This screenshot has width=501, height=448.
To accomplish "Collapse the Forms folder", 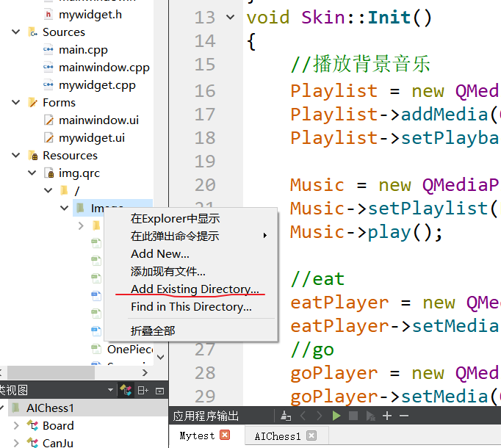I will [x=15, y=102].
